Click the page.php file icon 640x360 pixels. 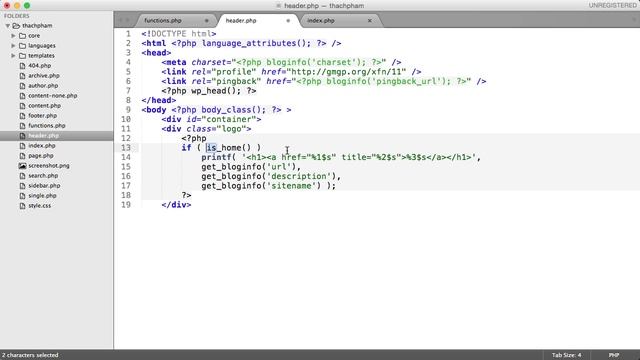click(22, 156)
